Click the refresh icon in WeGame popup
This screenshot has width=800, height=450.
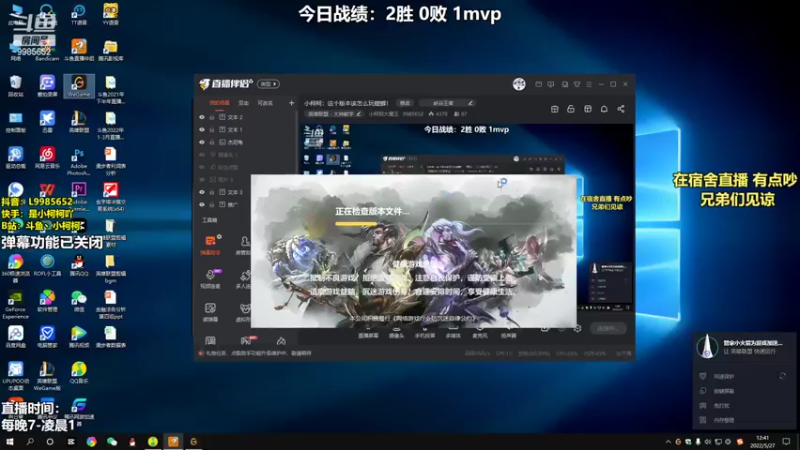coord(782,376)
